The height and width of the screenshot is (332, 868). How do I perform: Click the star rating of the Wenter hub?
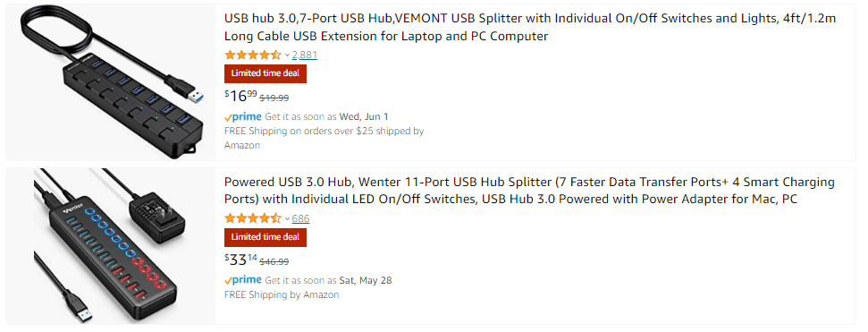pos(253,218)
